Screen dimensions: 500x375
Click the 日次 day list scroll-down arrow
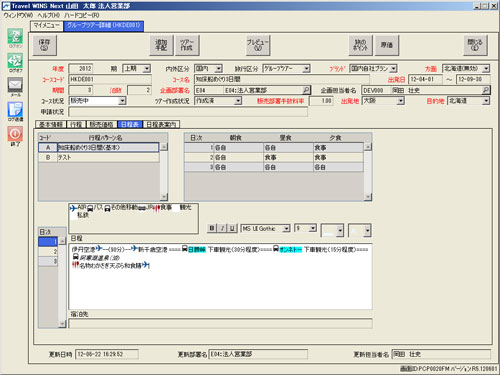(x=62, y=323)
